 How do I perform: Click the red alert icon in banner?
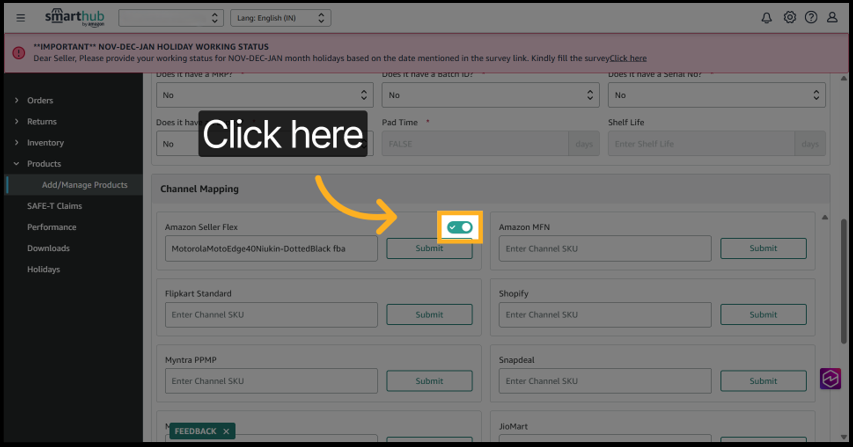(x=19, y=52)
